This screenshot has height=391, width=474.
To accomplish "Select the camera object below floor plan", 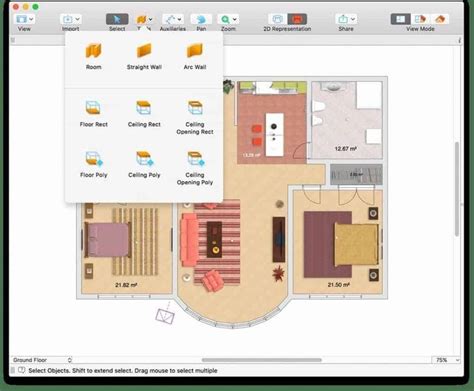I will pyautogui.click(x=165, y=315).
